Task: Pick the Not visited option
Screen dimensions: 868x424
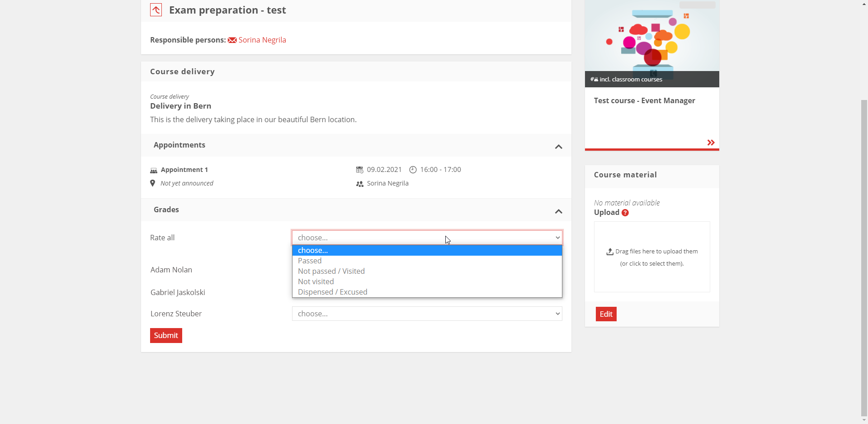Action: click(x=316, y=281)
